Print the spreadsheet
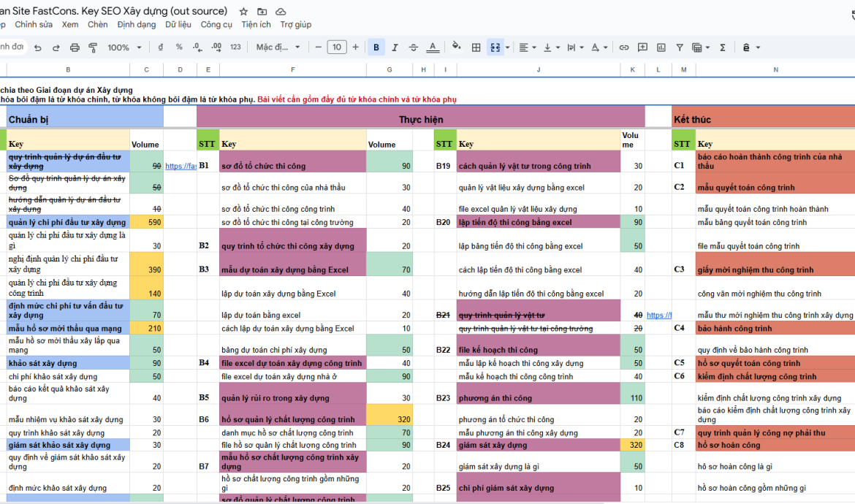Viewport: 855px width, 504px height. click(75, 47)
